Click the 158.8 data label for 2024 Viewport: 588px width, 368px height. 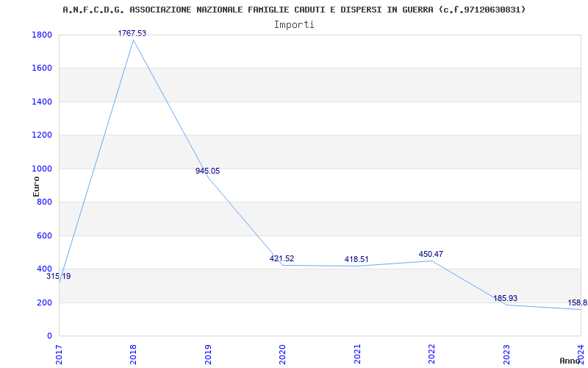[x=578, y=303]
